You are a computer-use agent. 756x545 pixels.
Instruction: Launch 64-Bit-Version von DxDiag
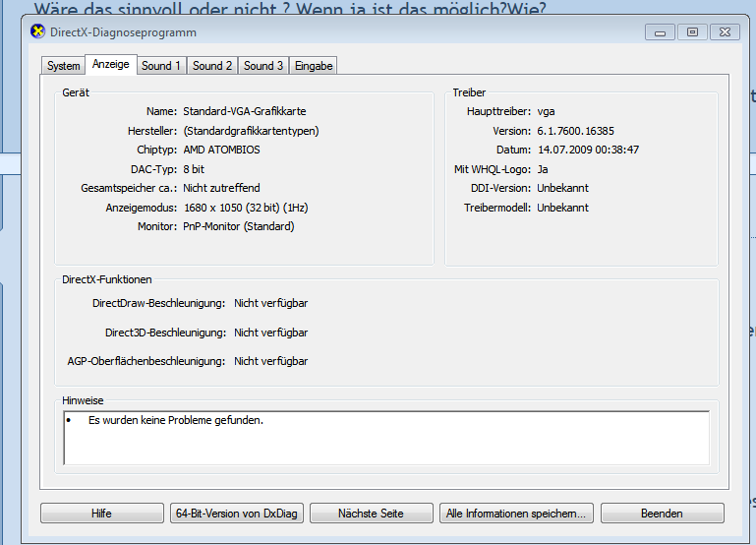click(x=237, y=514)
